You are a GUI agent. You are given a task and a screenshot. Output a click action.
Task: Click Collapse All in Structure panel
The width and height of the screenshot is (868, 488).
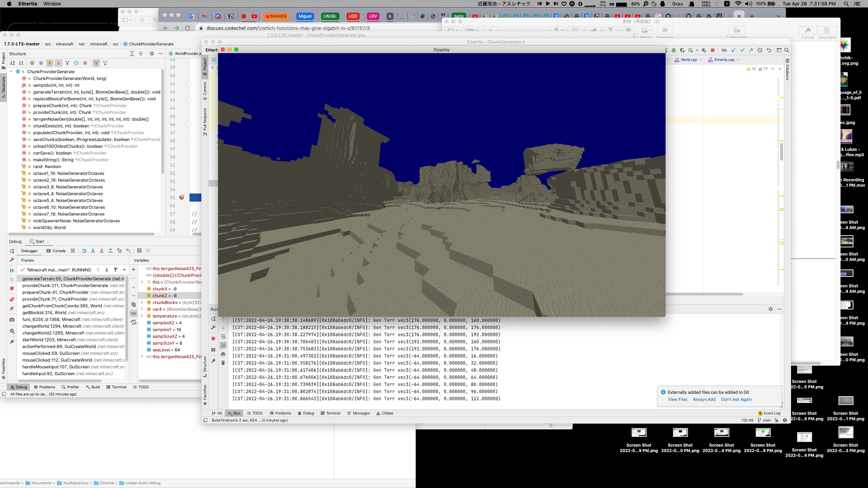141,54
